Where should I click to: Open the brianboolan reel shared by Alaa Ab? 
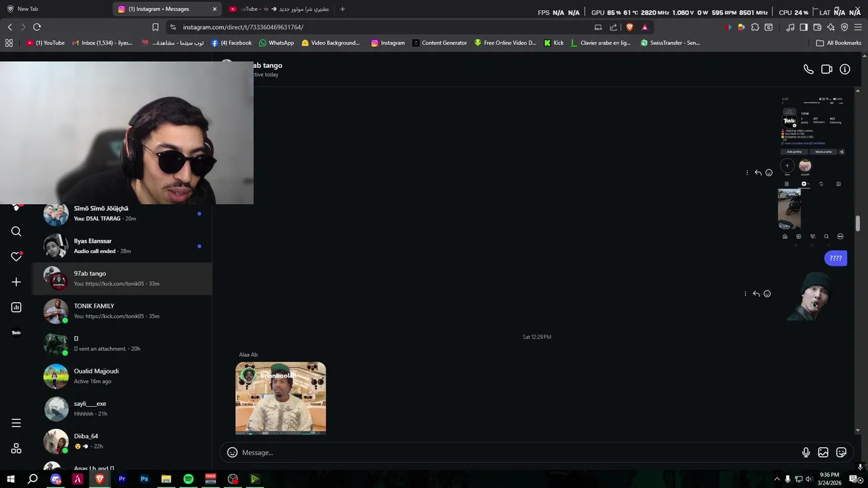click(281, 398)
